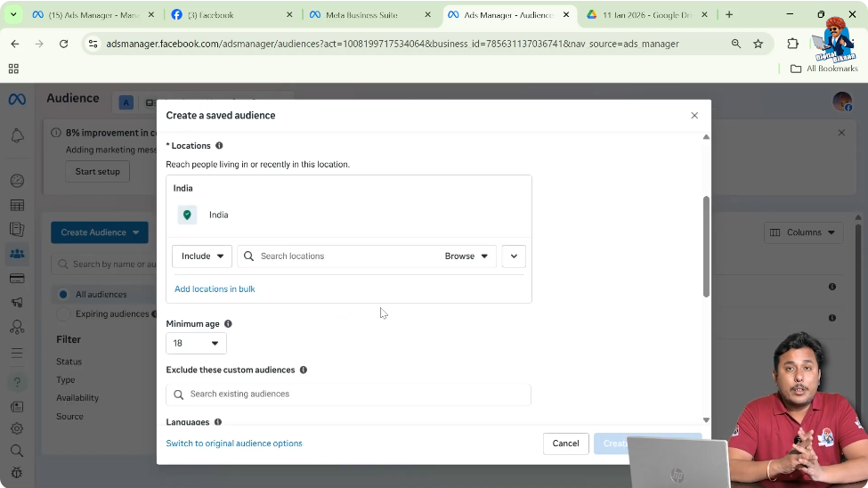This screenshot has width=868, height=488.
Task: Open the page-shaped icon below Help in the sidebar
Action: [x=17, y=407]
